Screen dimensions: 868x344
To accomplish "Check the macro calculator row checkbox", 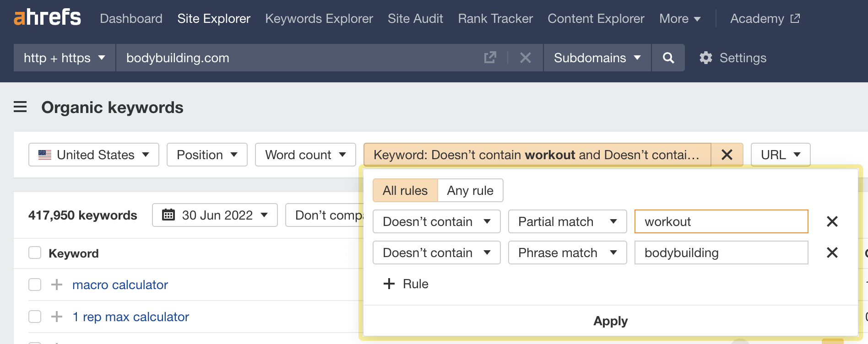I will coord(35,285).
